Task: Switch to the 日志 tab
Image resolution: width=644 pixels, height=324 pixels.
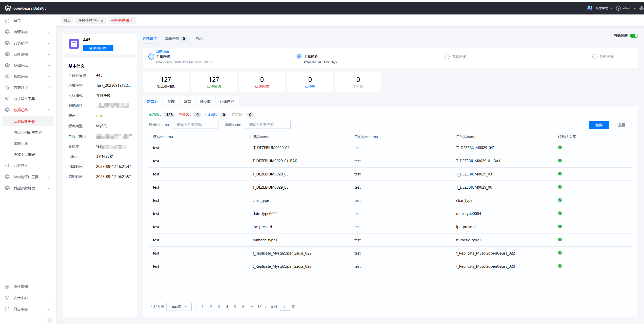Action: click(199, 39)
